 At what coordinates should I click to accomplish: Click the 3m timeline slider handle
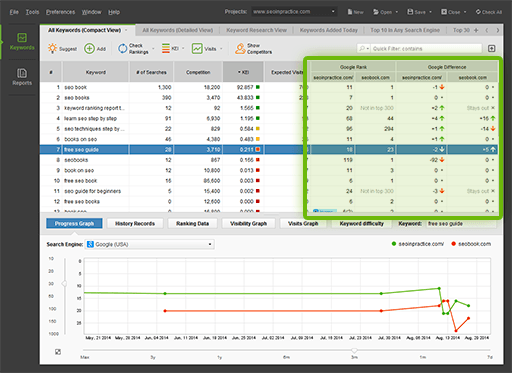[x=354, y=350]
